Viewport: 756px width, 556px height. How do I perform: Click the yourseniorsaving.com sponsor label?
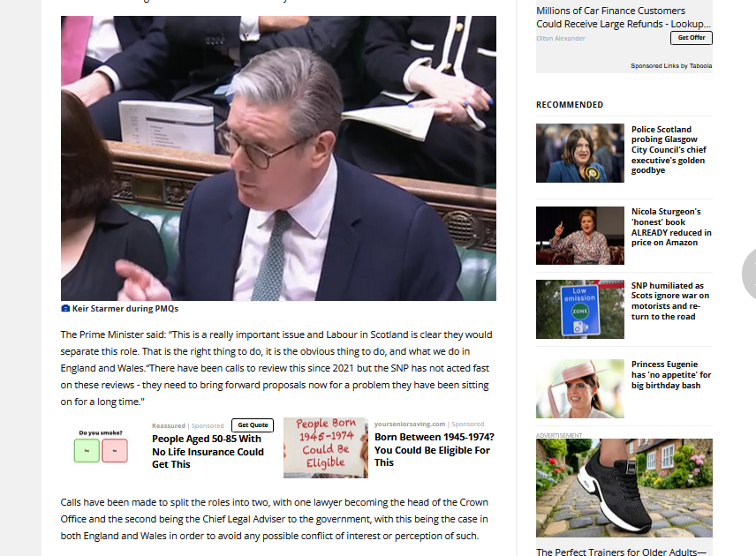(410, 424)
